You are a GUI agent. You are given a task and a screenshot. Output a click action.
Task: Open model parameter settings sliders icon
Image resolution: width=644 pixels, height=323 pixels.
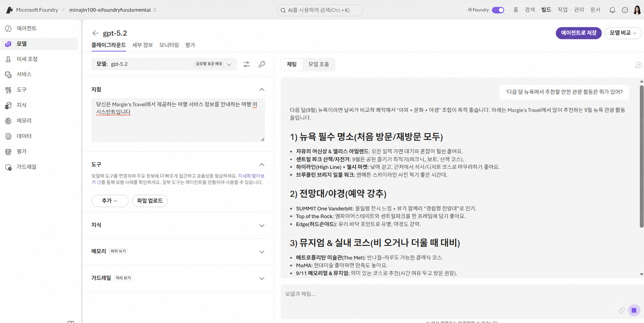246,64
